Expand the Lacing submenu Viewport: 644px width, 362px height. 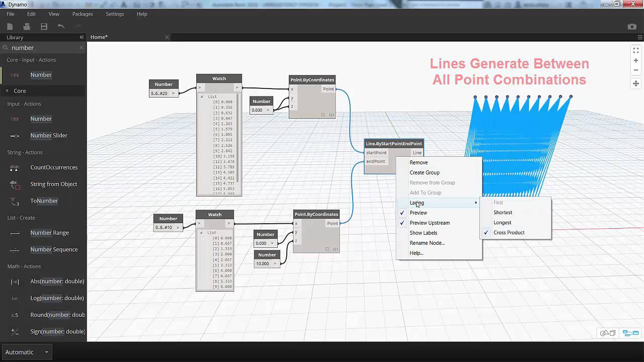pos(416,203)
